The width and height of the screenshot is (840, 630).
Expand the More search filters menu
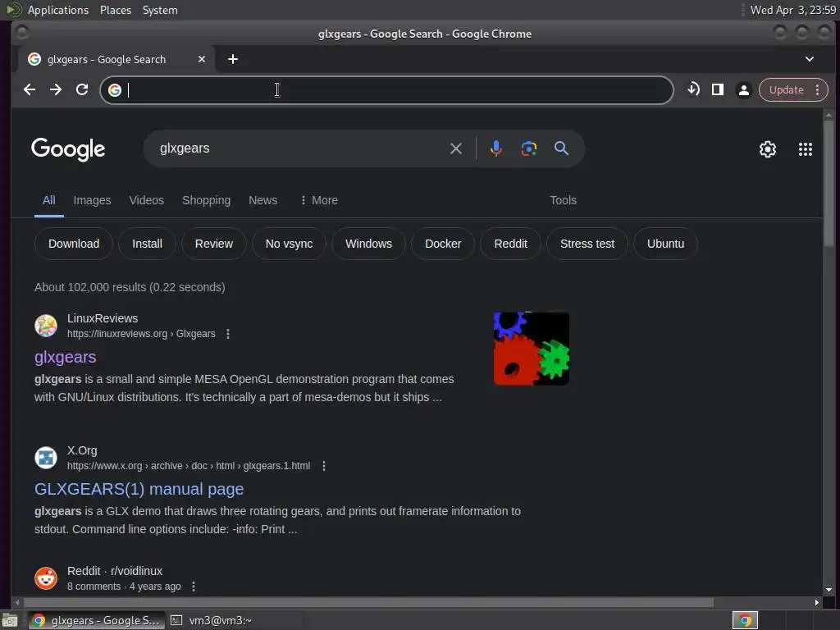point(319,200)
